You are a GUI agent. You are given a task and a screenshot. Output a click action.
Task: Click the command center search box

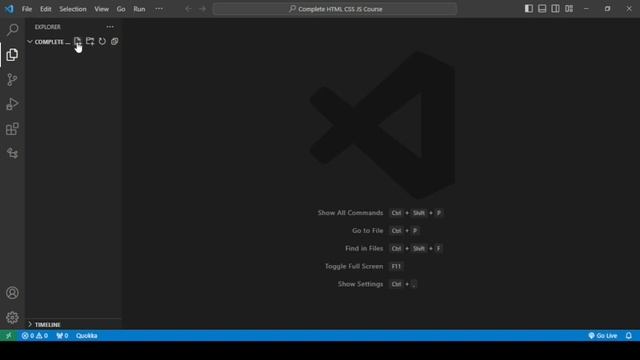pos(335,9)
